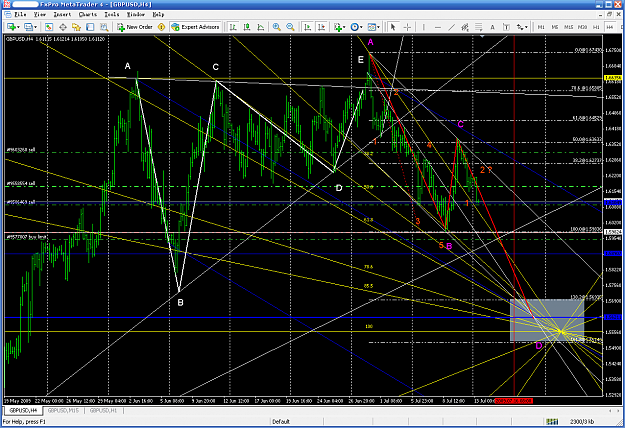Open the Window menu
This screenshot has width=625, height=428.
(x=136, y=14)
